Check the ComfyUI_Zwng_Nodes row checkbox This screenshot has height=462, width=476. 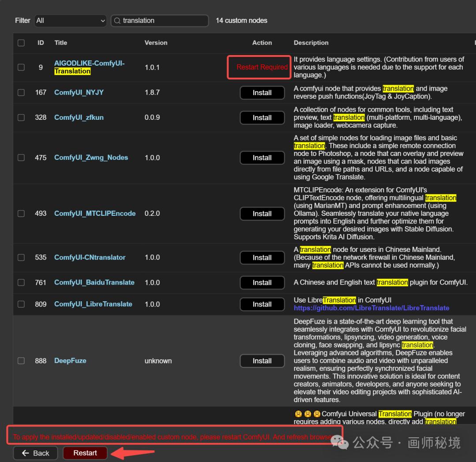point(21,157)
